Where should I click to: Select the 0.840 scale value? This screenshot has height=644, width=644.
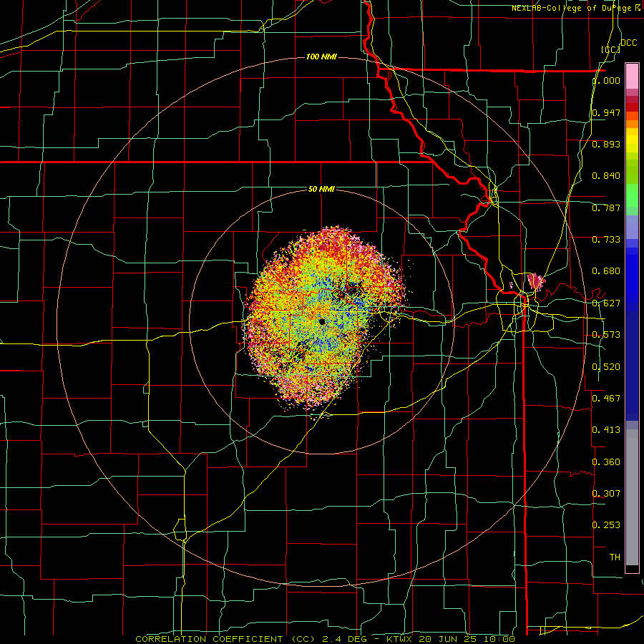[x=606, y=176]
